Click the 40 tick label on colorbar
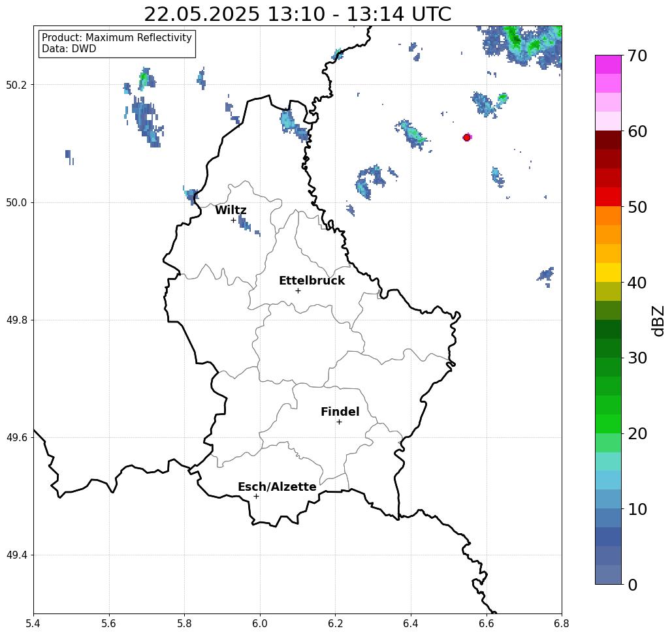 [x=637, y=283]
